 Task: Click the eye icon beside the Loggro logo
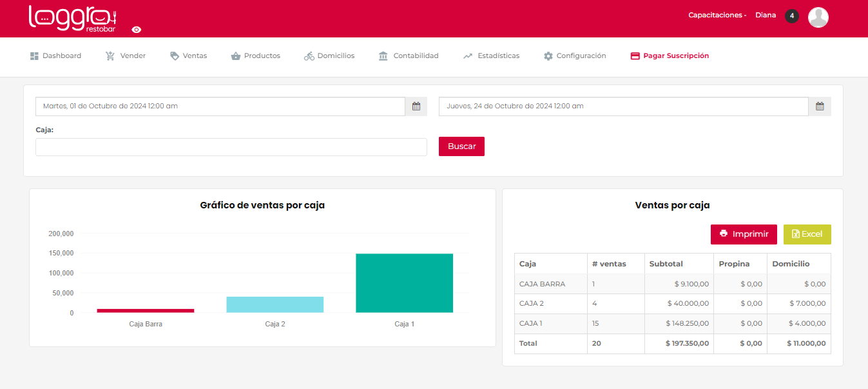137,30
